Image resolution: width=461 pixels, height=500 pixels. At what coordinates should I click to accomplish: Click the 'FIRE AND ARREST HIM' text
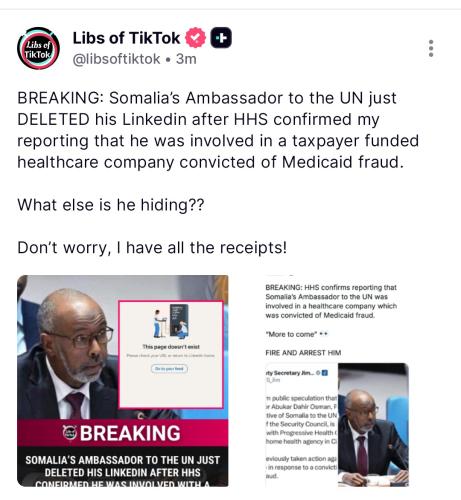303,353
